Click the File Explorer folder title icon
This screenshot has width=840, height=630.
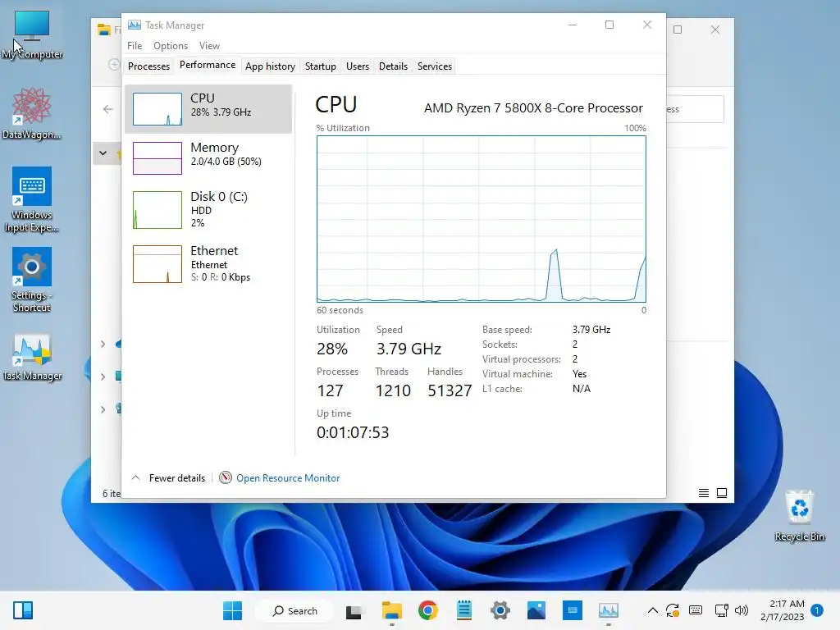pyautogui.click(x=103, y=30)
